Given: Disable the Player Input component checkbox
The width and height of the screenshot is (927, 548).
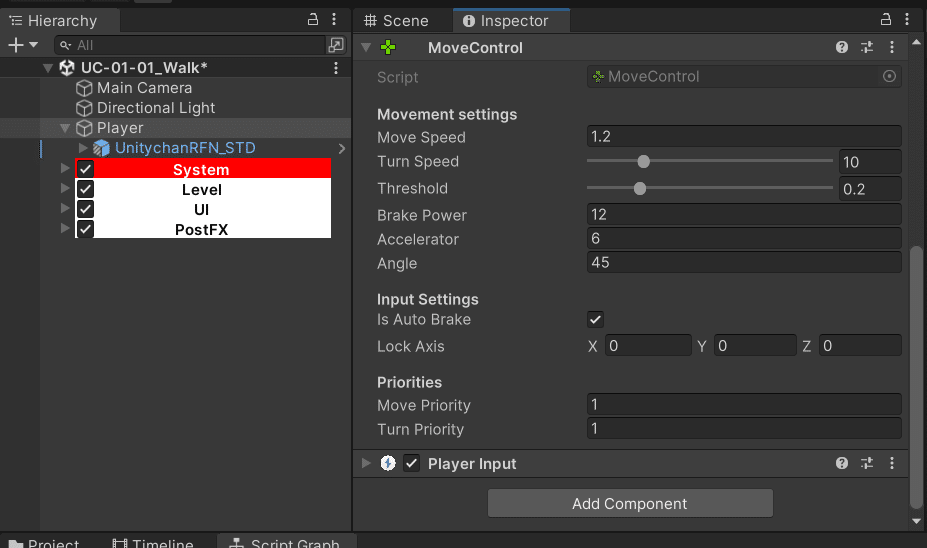Looking at the screenshot, I should coord(411,463).
